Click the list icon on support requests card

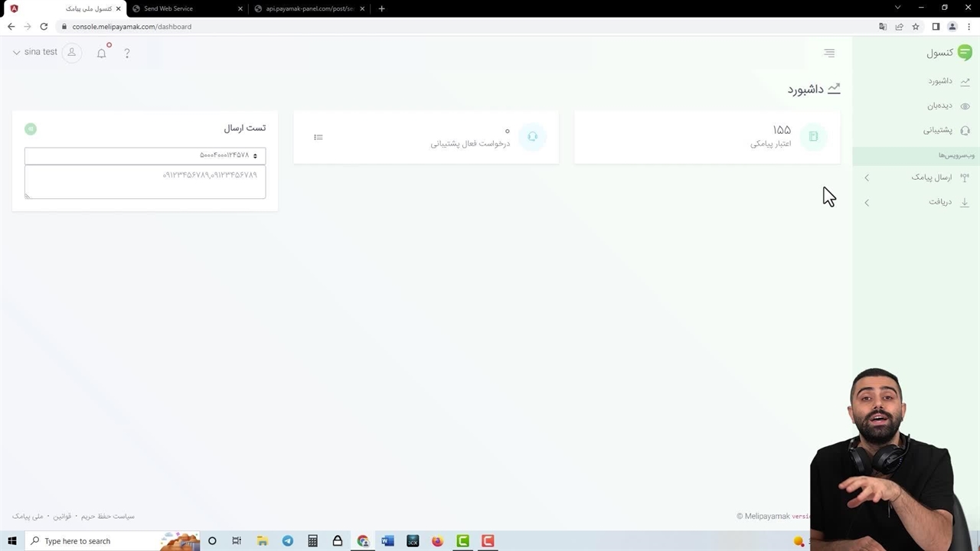(x=318, y=138)
